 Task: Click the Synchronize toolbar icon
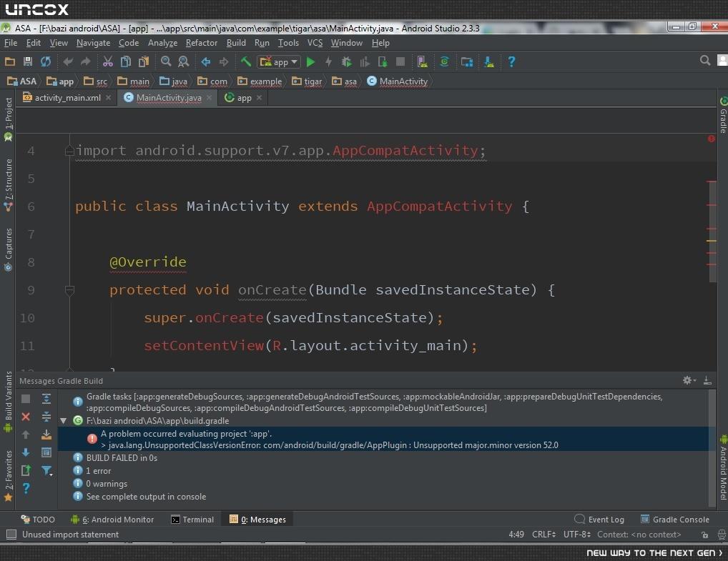pyautogui.click(x=46, y=61)
